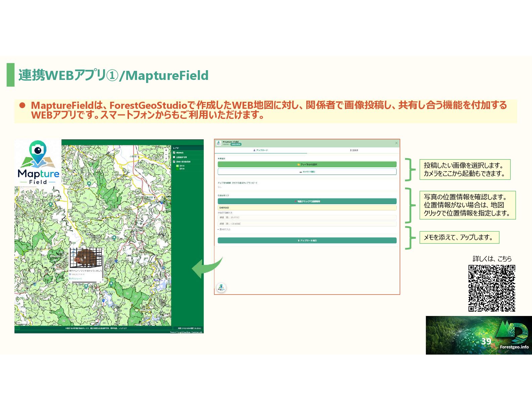Click the note メモを添えて、アップします。

(459, 237)
